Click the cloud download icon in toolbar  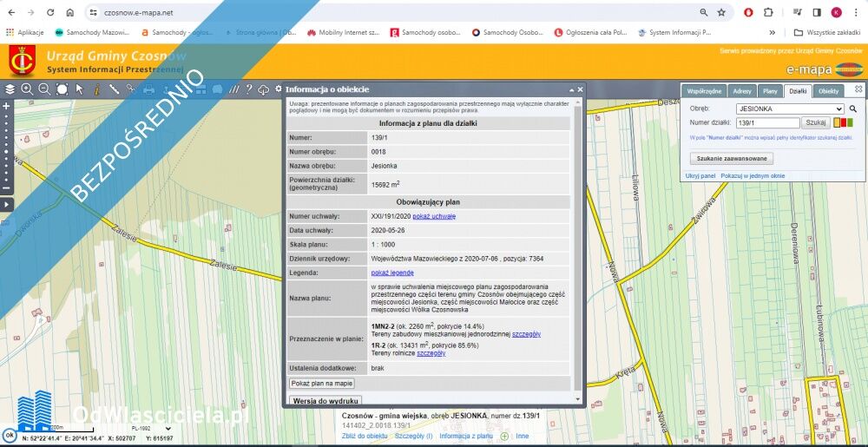pos(264,89)
